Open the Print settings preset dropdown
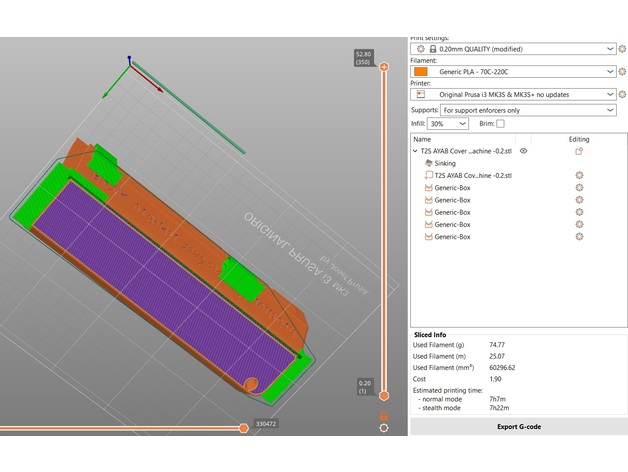Screen dimensions: 628x472 click(x=514, y=48)
